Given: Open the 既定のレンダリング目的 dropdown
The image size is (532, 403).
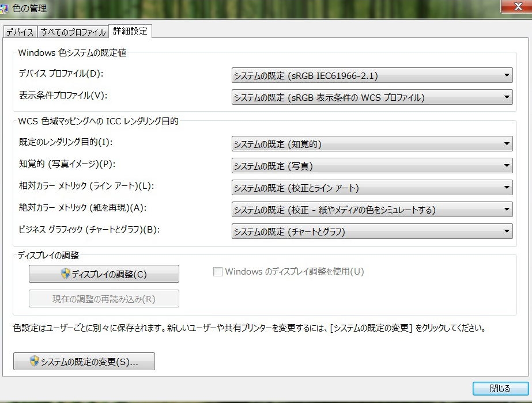Looking at the screenshot, I should click(x=372, y=144).
